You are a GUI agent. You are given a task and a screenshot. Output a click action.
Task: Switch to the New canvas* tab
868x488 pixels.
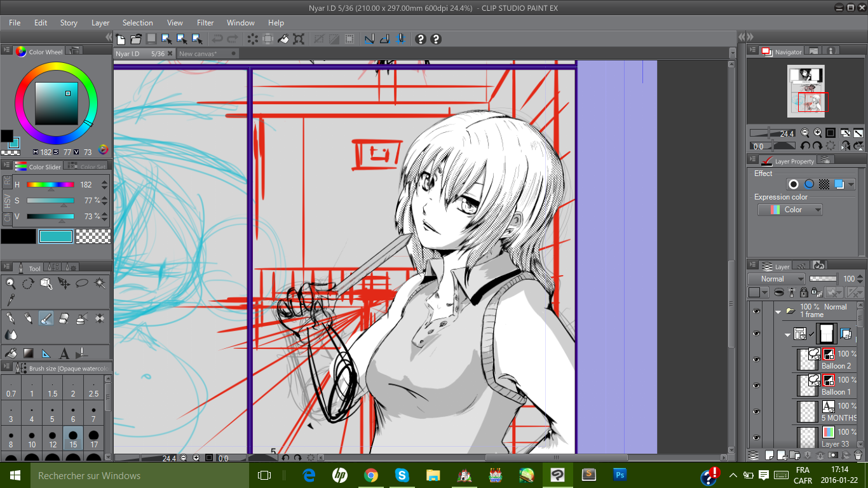point(208,54)
